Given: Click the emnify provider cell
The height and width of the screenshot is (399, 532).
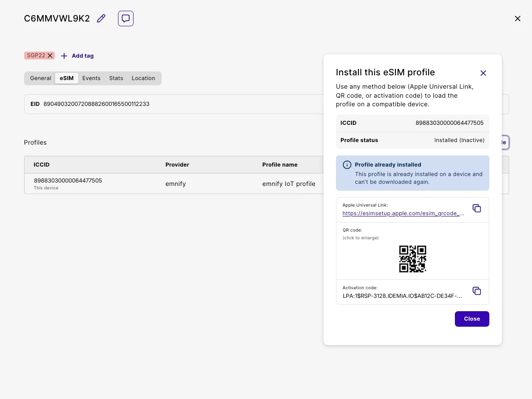Looking at the screenshot, I should click(x=176, y=184).
